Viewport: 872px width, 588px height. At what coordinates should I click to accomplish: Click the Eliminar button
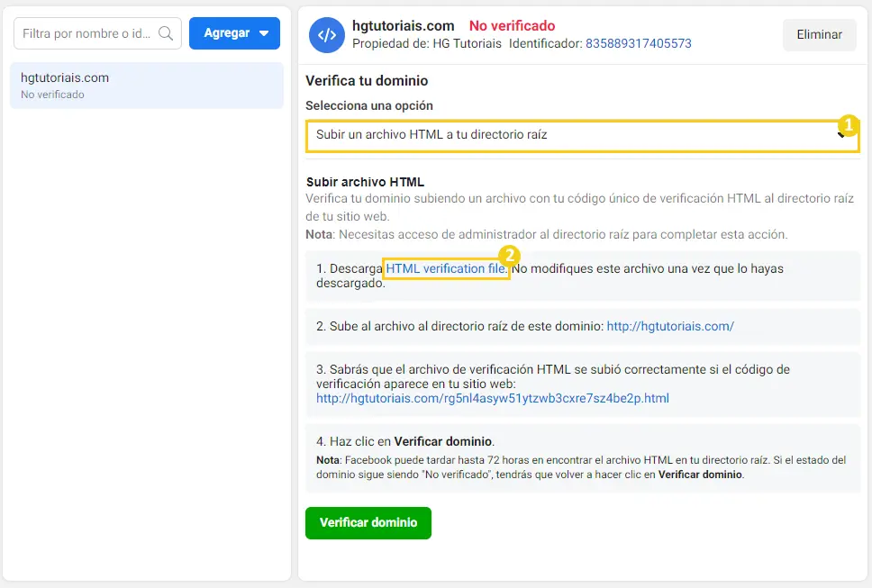[819, 34]
